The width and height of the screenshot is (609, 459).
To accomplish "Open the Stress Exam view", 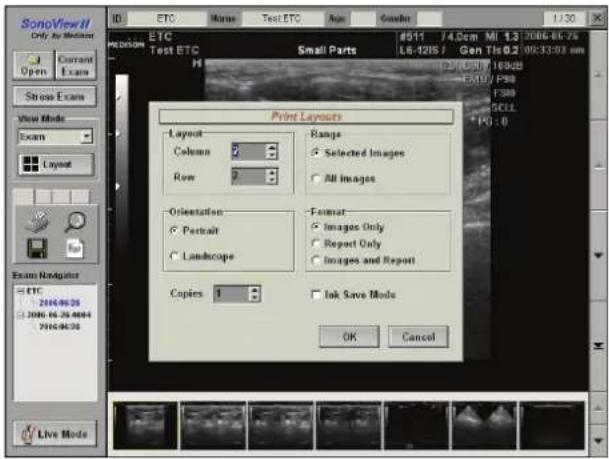I will coord(54,96).
